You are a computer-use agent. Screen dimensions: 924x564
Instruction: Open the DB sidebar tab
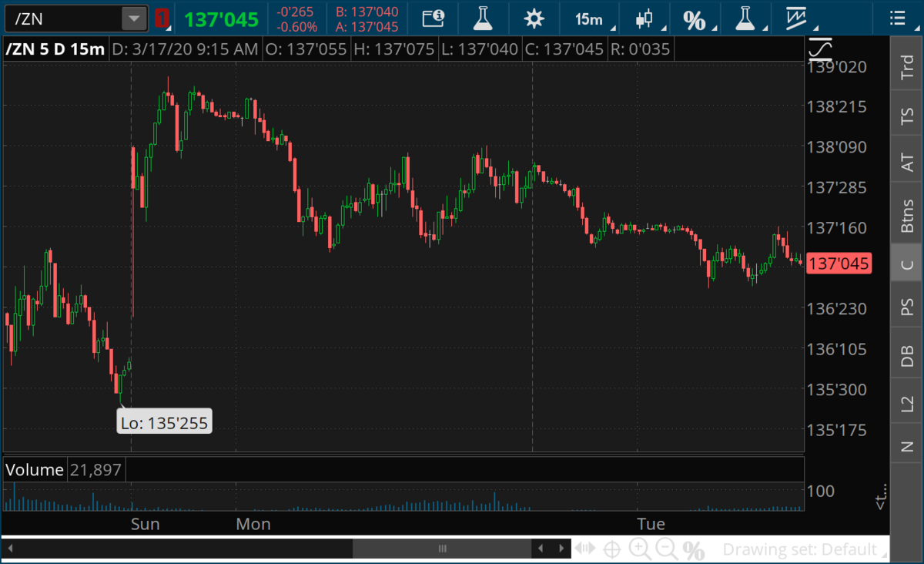tap(907, 355)
